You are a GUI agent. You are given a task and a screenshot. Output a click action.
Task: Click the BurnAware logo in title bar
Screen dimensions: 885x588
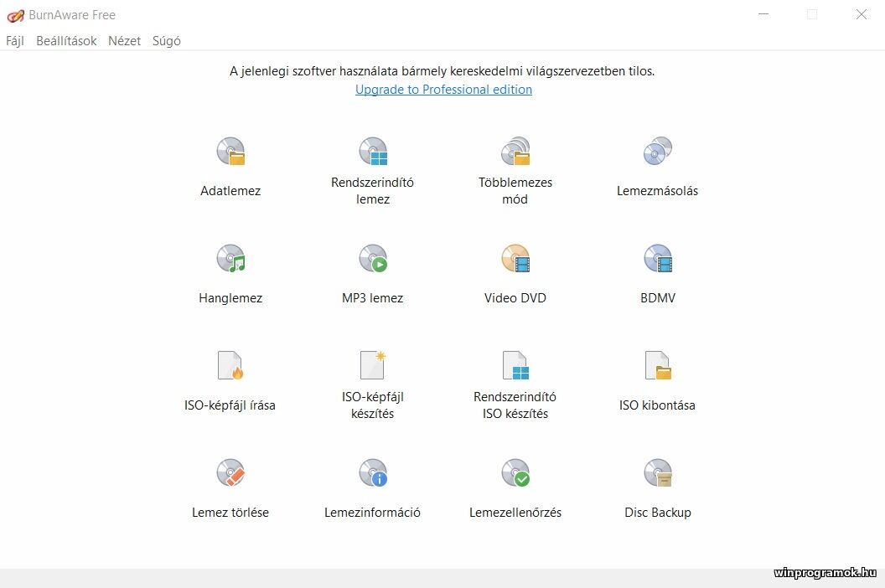pyautogui.click(x=15, y=15)
